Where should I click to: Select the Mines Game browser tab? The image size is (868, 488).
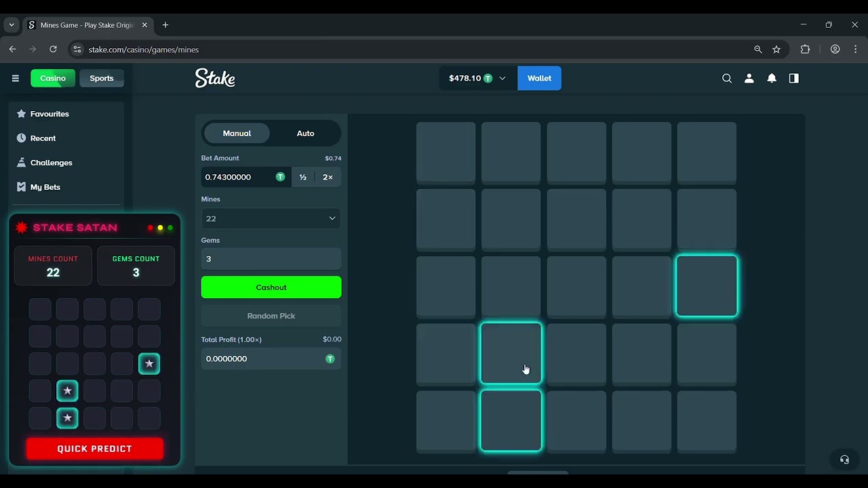click(87, 25)
